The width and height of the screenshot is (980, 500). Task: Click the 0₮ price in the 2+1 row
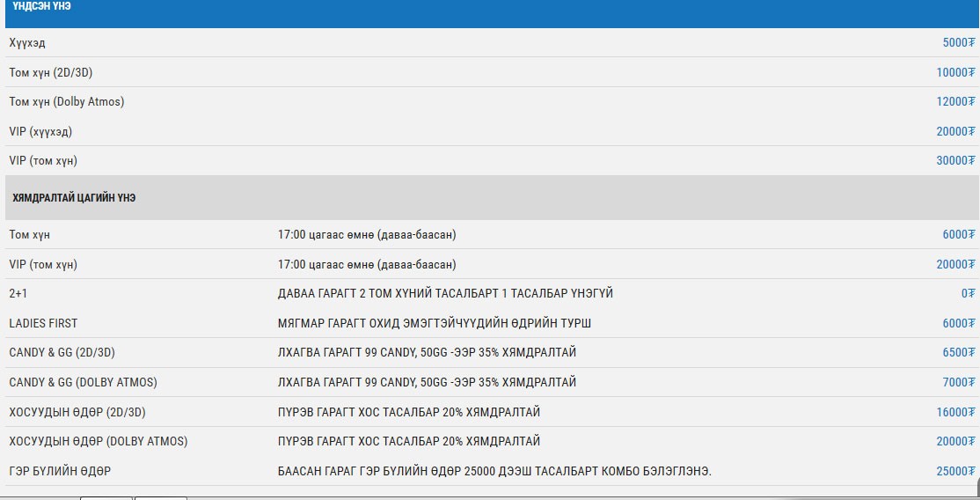(968, 294)
